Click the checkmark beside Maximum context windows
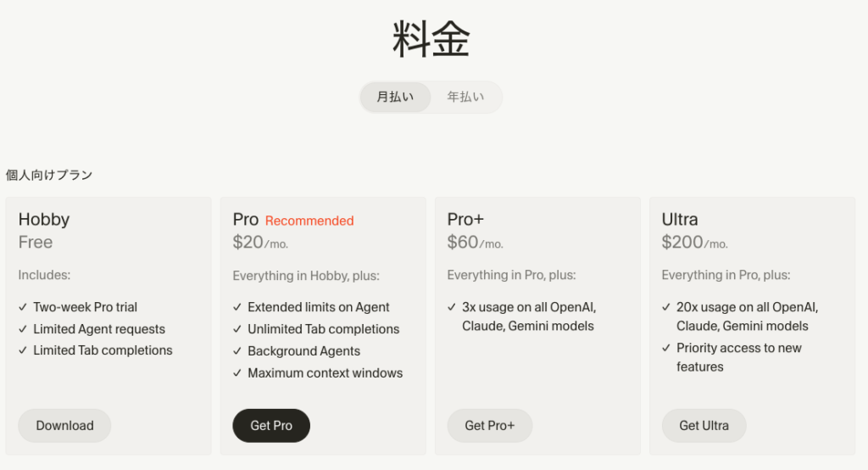This screenshot has width=868, height=470. pyautogui.click(x=237, y=373)
